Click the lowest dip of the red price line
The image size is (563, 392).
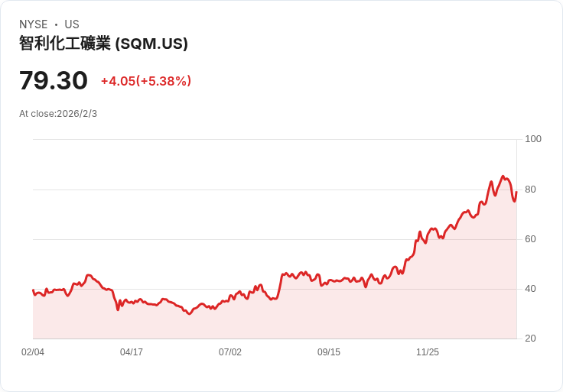189,313
